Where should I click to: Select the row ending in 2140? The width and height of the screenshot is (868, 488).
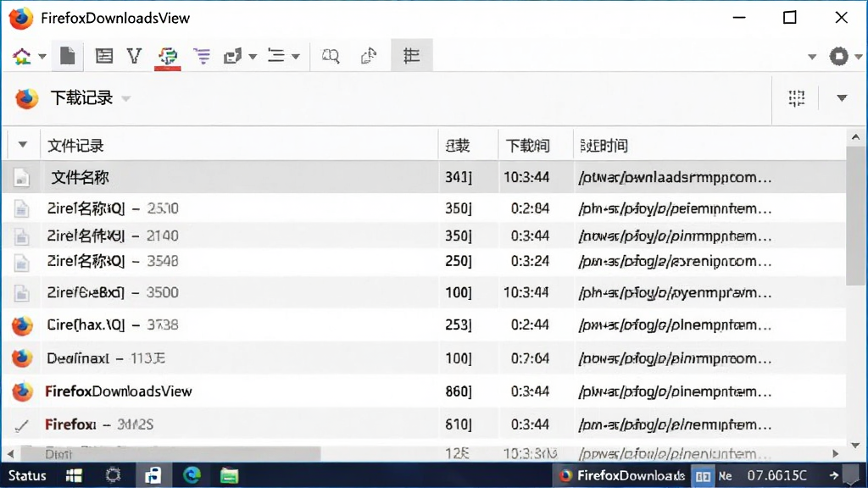point(424,236)
